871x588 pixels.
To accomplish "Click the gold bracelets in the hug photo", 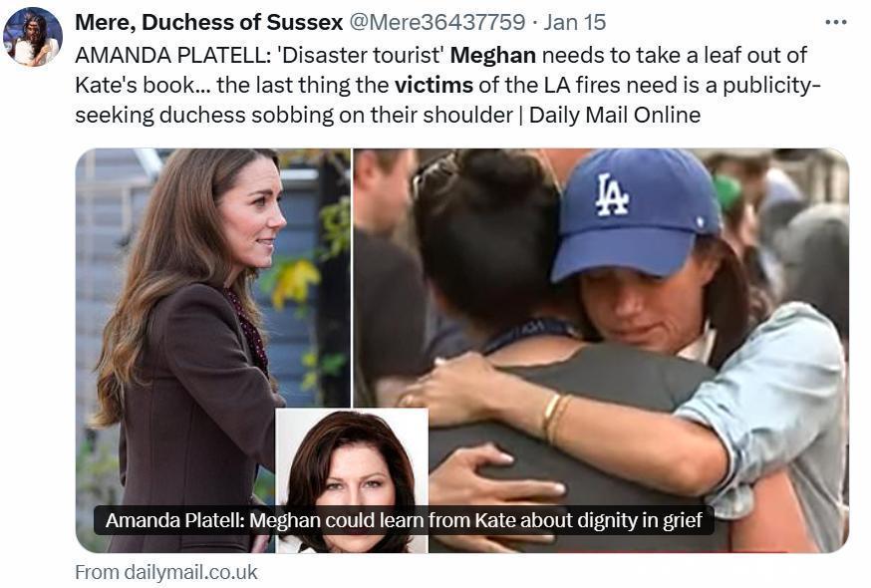I will (x=556, y=417).
